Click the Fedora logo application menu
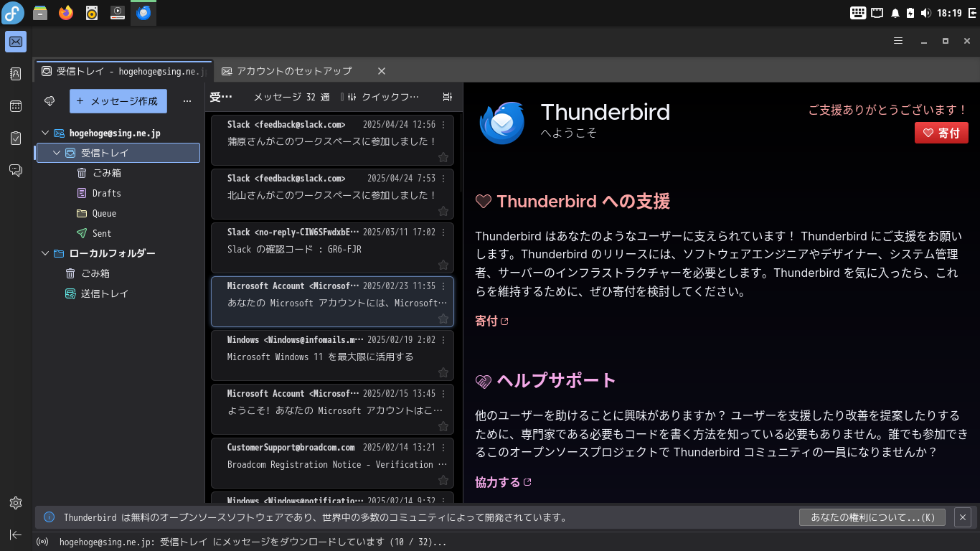Screen dimensions: 980x551 (13, 13)
